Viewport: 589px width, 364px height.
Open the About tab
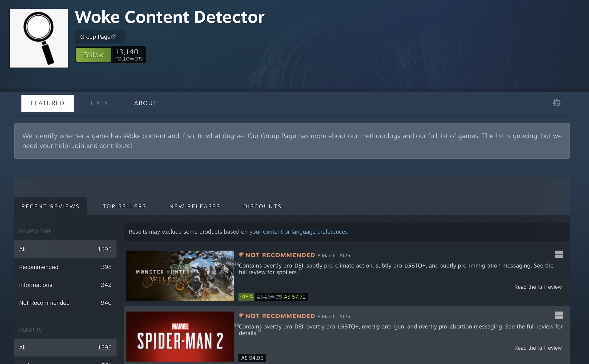(145, 103)
